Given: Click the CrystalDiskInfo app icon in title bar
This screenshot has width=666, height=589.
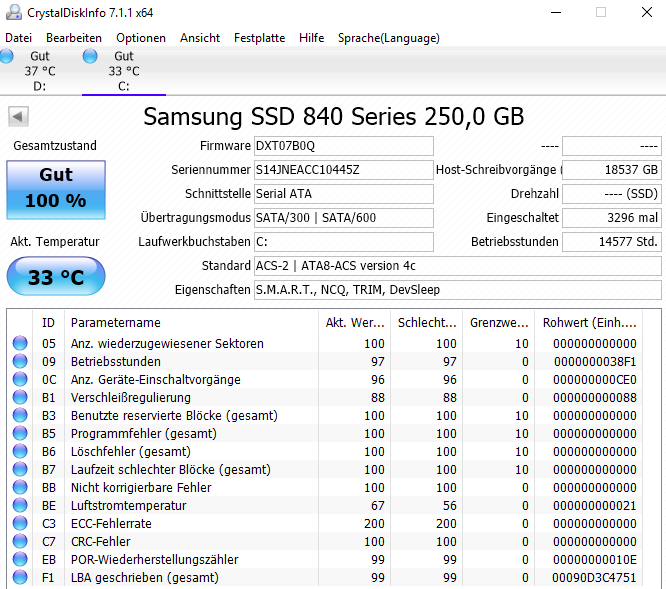Looking at the screenshot, I should click(x=14, y=12).
